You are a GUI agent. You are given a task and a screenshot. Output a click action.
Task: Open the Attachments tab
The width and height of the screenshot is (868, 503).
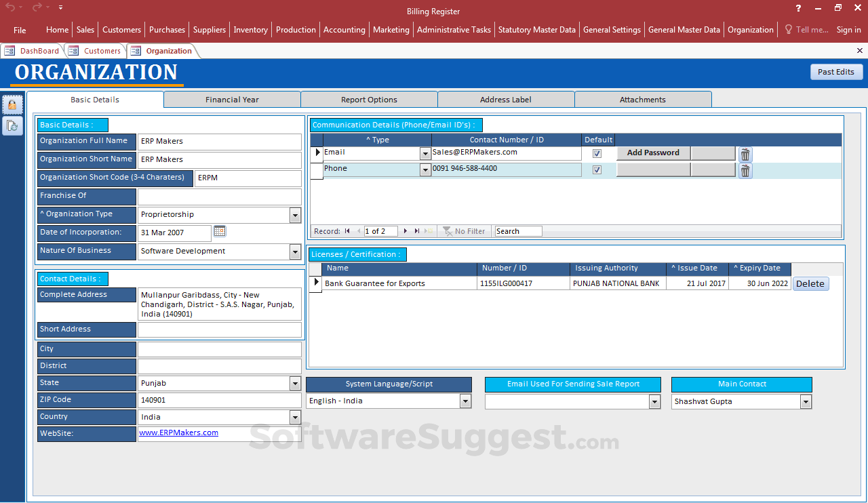(643, 100)
